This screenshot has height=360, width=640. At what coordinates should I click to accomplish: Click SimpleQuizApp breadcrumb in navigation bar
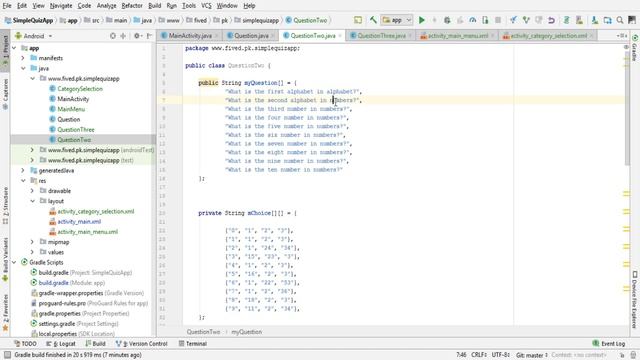pos(29,20)
